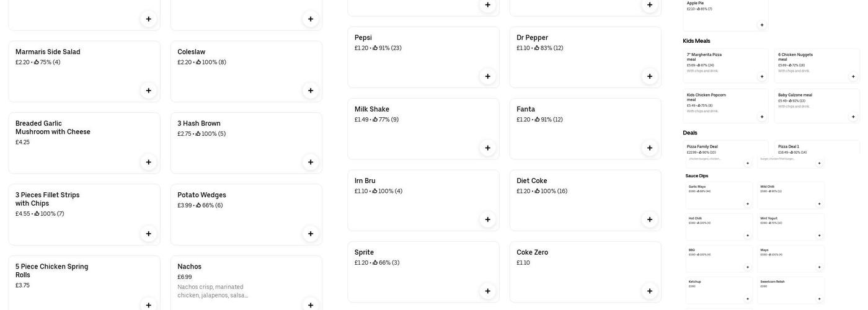Add 6 Chicken Nuggets kids meal
This screenshot has height=310, width=868.
(853, 77)
